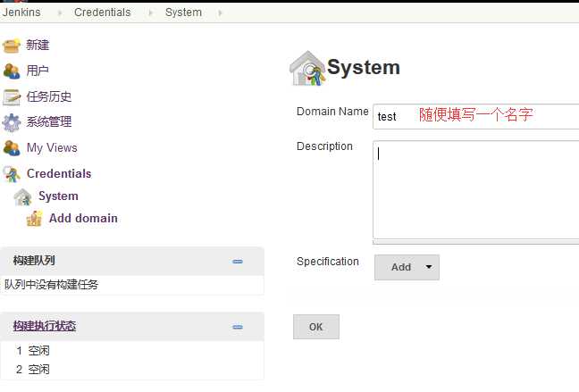Open the Jenkins breadcrumb arrow menu
The height and width of the screenshot is (392, 579).
(x=60, y=13)
